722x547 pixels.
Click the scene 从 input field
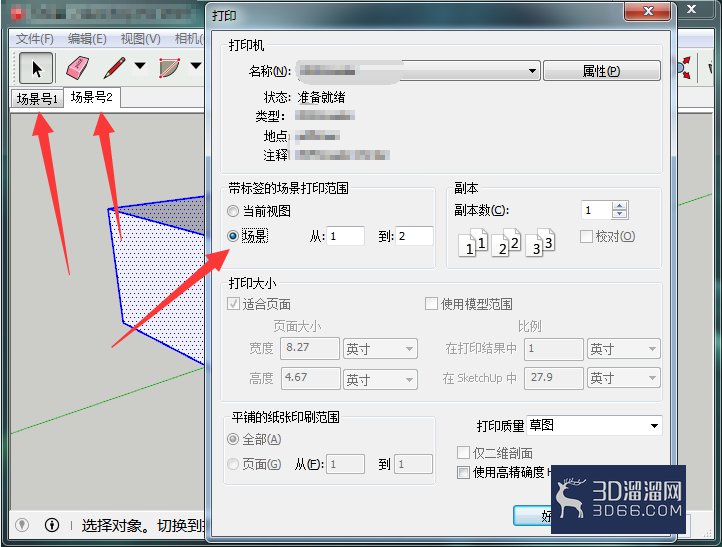point(345,236)
